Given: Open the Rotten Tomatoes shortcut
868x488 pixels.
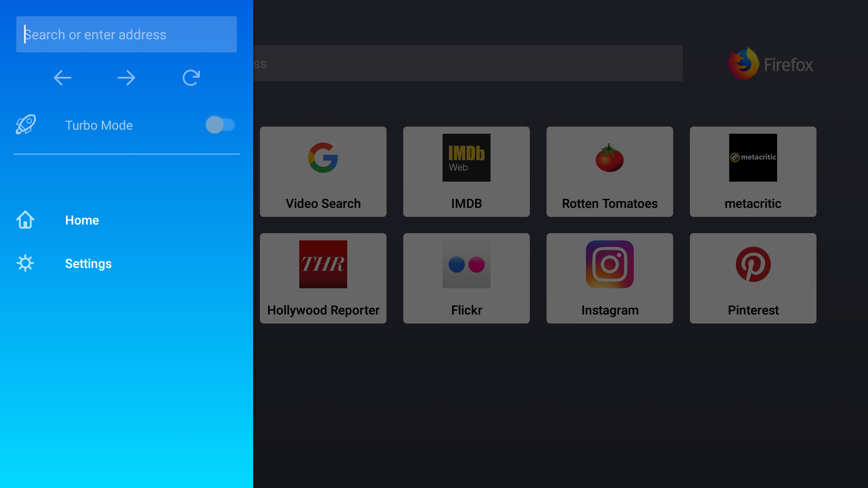Looking at the screenshot, I should pyautogui.click(x=609, y=171).
